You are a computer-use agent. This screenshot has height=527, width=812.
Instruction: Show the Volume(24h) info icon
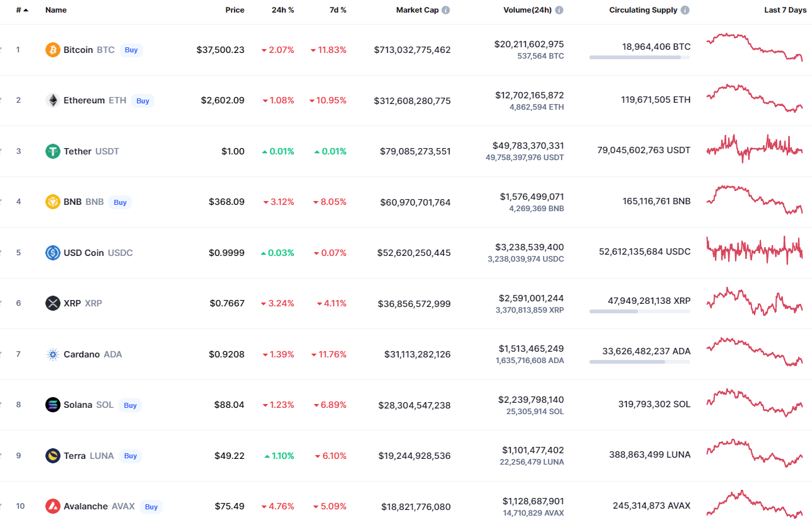click(559, 10)
